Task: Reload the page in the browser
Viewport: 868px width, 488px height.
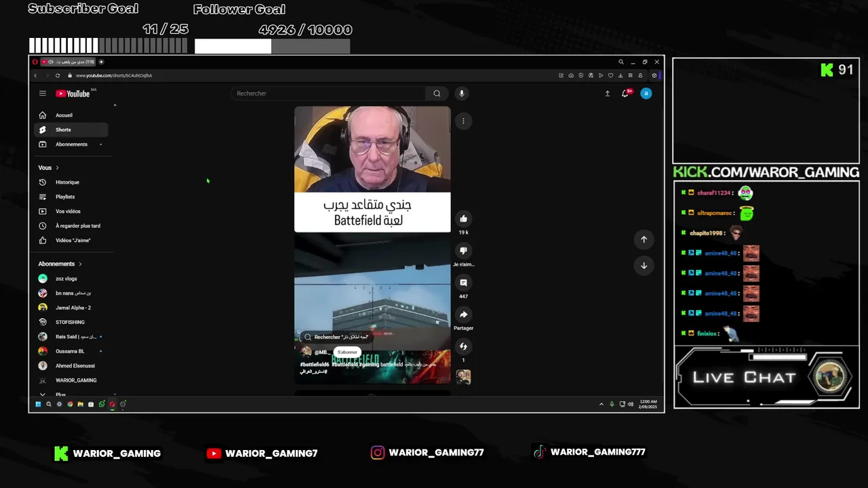Action: click(58, 75)
